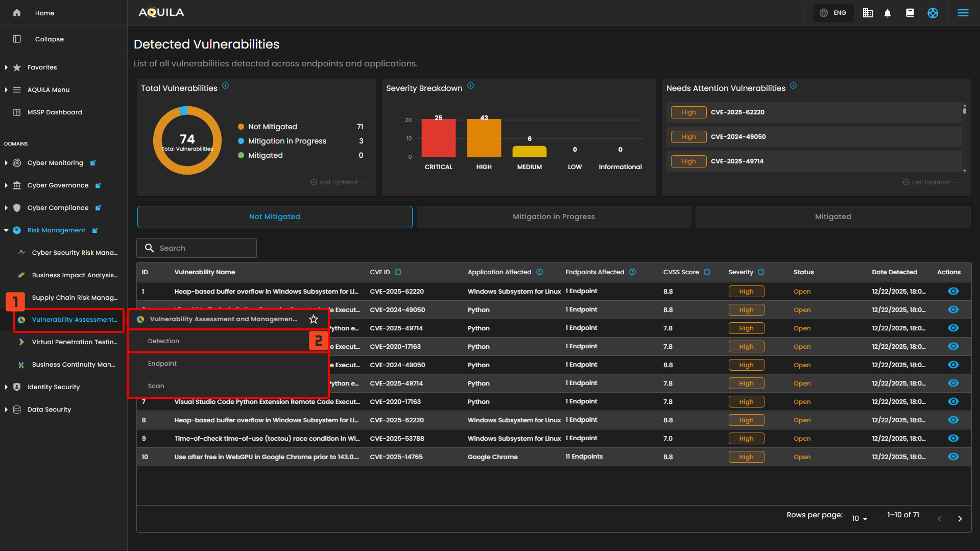Switch to the Mitigation in Progress tab
The height and width of the screenshot is (551, 980).
554,217
